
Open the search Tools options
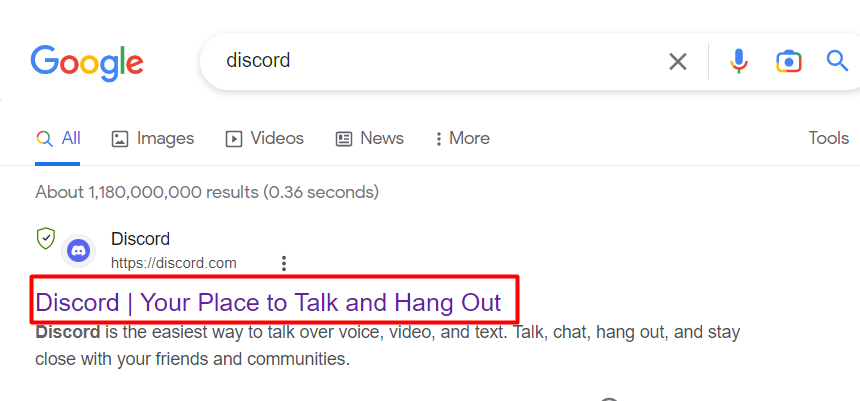coord(828,138)
